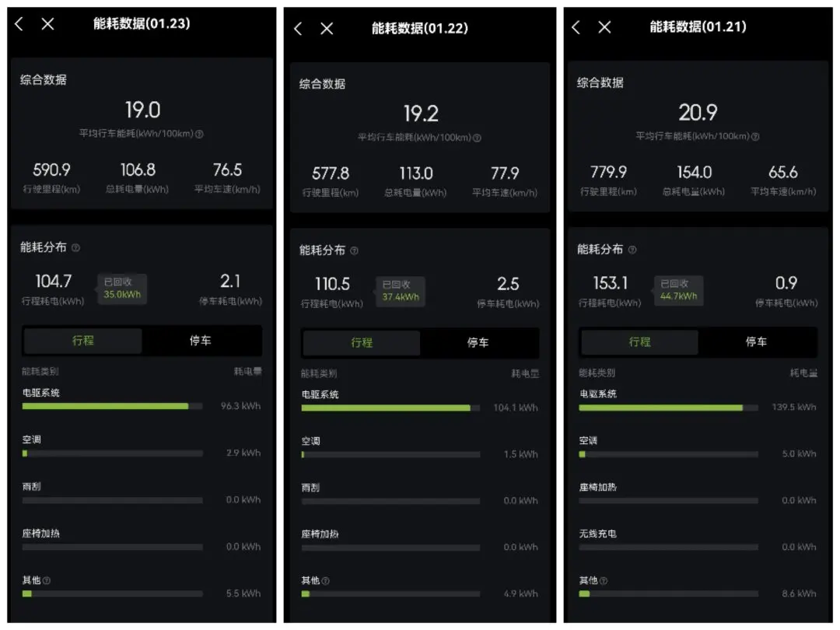
Task: Switch to the 停车 tab on the 01.23 screen
Action: 201,341
